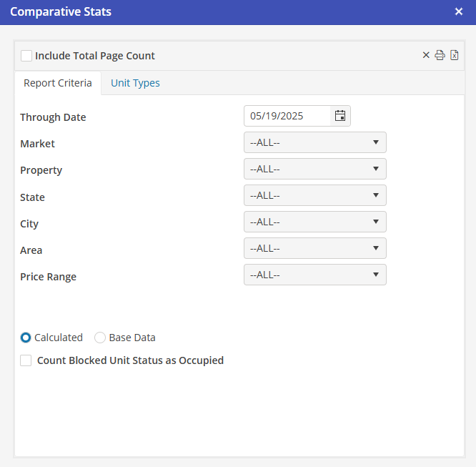Export report to Excel icon
The image size is (476, 467).
[454, 56]
